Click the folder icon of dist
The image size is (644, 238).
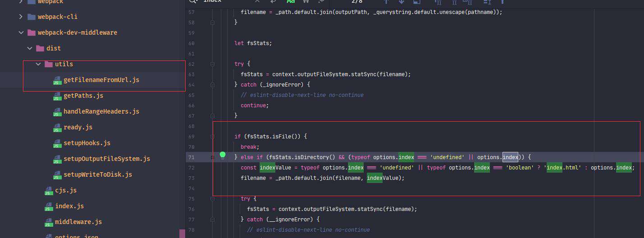coord(40,48)
